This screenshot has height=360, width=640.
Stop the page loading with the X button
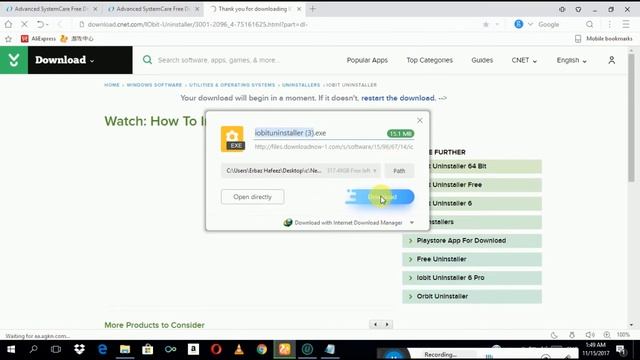(x=24, y=24)
